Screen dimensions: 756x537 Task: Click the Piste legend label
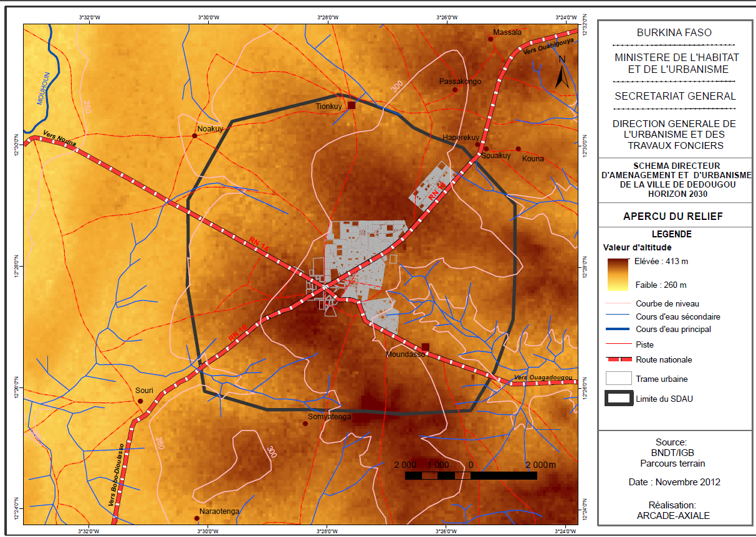(644, 345)
